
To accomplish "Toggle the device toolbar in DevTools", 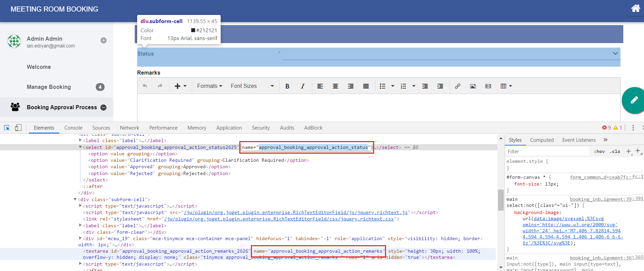I will click(18, 128).
